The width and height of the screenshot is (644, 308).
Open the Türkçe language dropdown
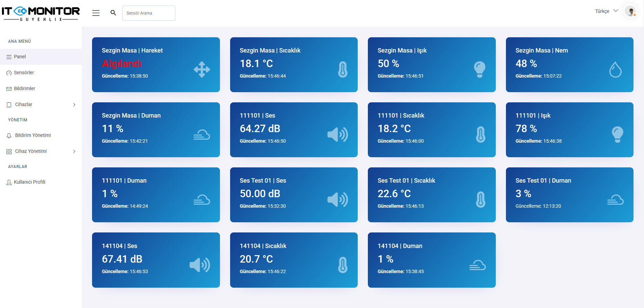click(x=606, y=11)
